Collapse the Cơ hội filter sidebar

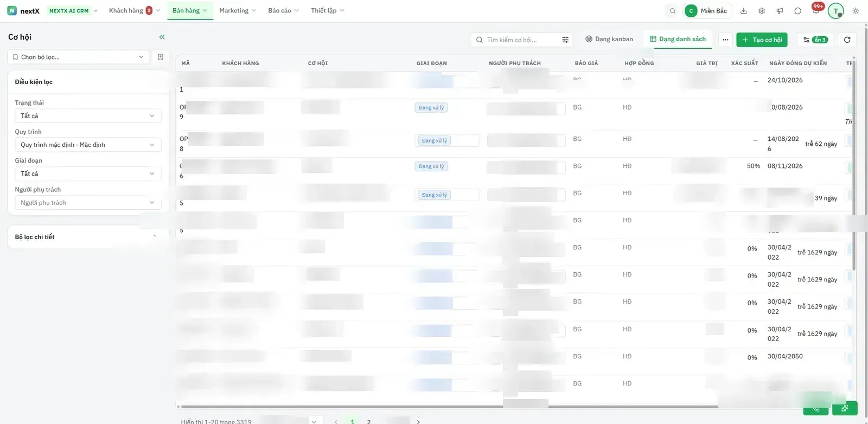162,37
